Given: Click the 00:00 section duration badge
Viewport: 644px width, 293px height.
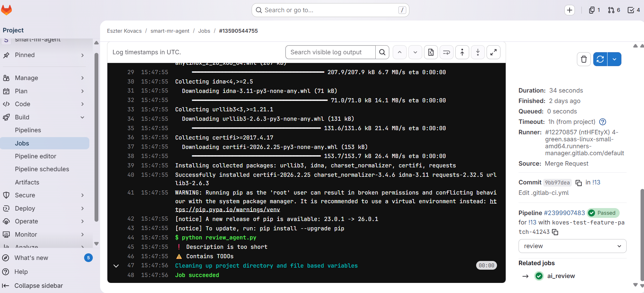Looking at the screenshot, I should coord(487,266).
